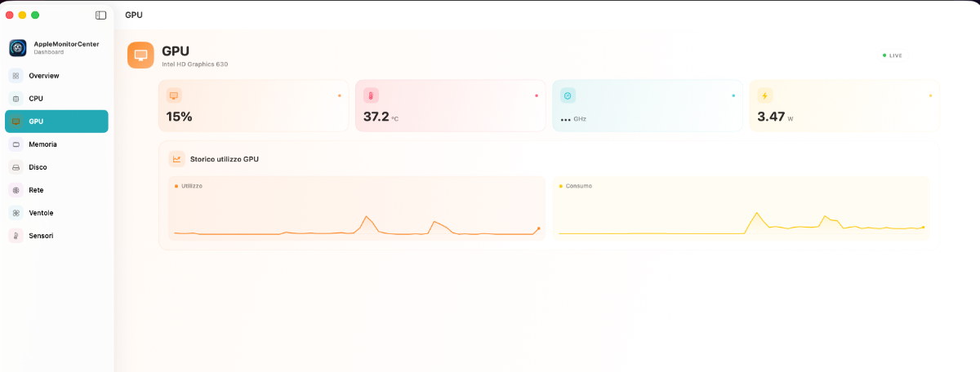Click the 37.2 °C temperature value
This screenshot has height=372, width=980.
(381, 117)
